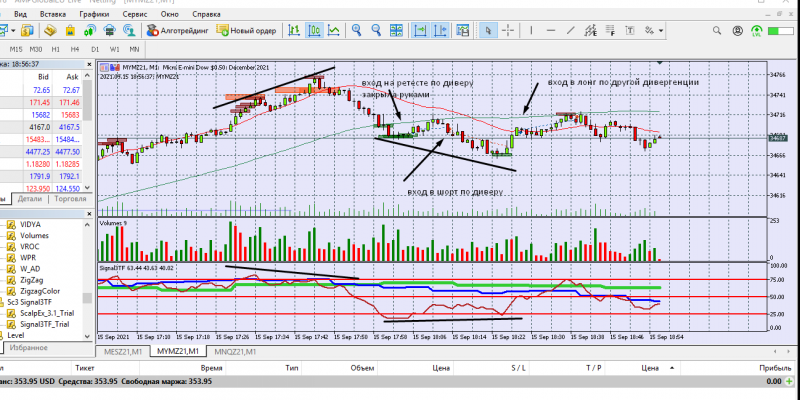Open the VPS cloud server icon
The width and height of the screenshot is (800, 400).
click(109, 30)
